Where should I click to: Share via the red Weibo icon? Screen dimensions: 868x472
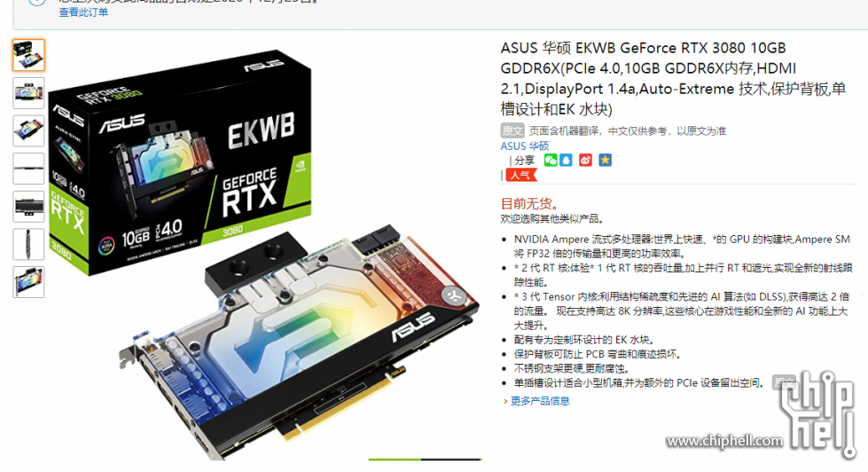[x=585, y=161]
